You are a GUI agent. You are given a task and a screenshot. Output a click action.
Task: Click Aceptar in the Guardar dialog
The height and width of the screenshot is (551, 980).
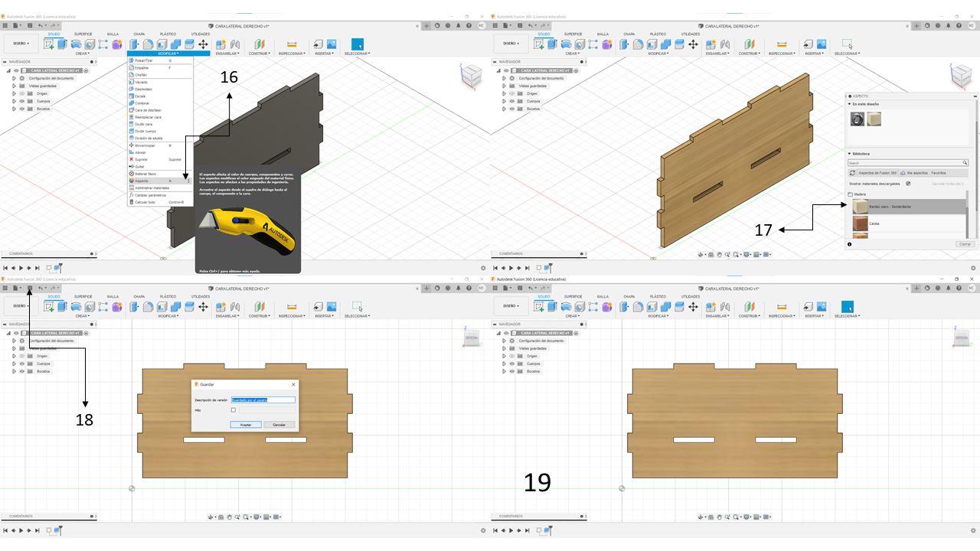coord(246,425)
